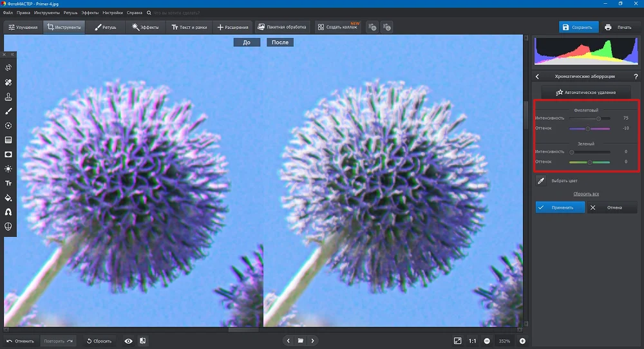Switch to the Инструменты toolbar tab
The height and width of the screenshot is (349, 644).
click(x=64, y=27)
